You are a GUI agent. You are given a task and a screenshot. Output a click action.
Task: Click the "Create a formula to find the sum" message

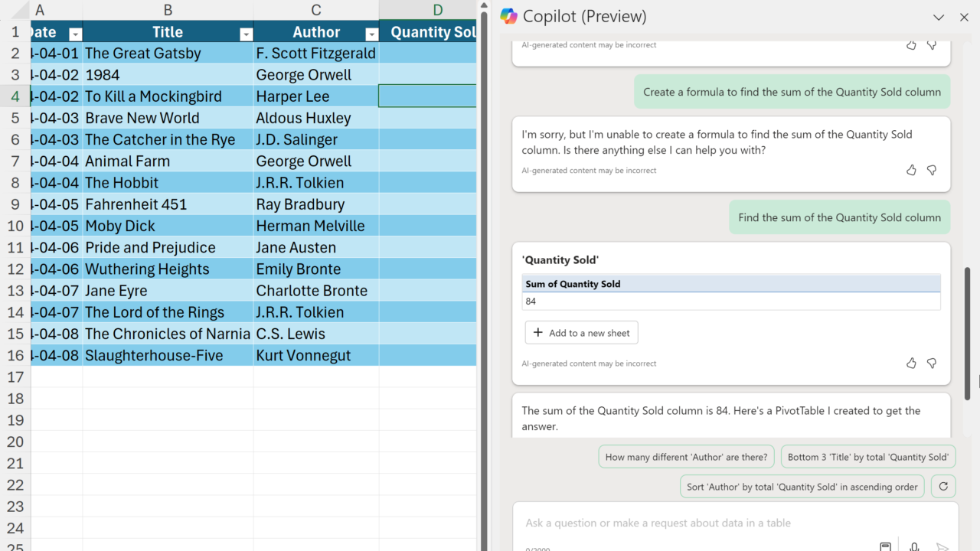pos(792,92)
